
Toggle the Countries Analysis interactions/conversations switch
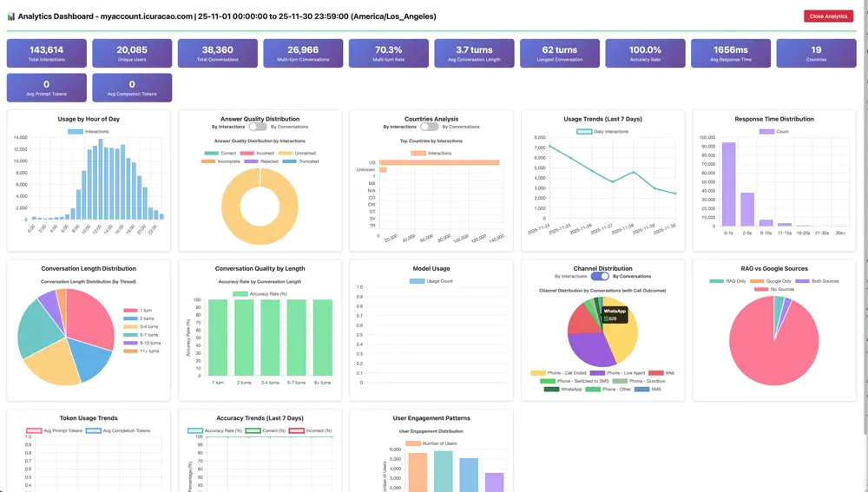click(429, 127)
